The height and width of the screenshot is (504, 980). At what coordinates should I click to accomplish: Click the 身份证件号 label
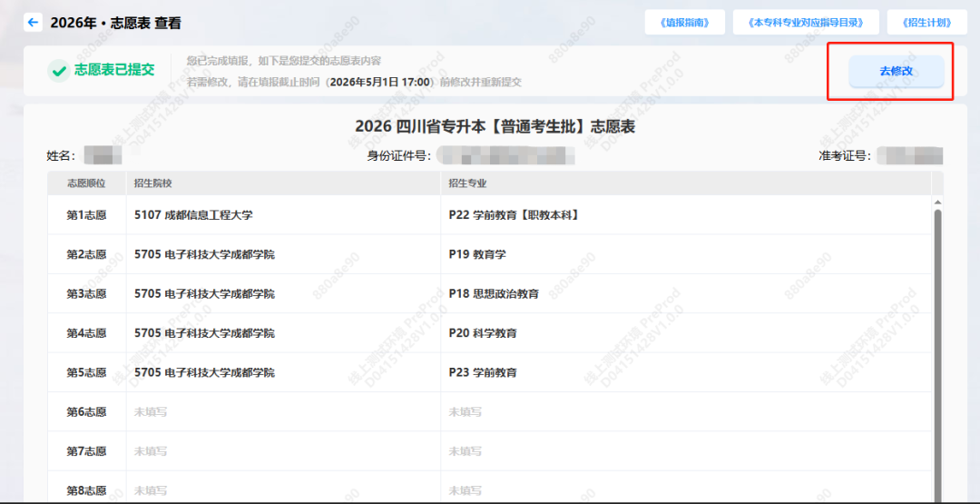(x=398, y=155)
